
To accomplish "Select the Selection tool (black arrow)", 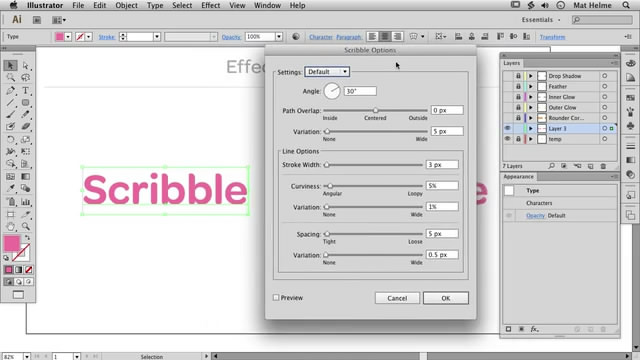I will click(x=11, y=65).
